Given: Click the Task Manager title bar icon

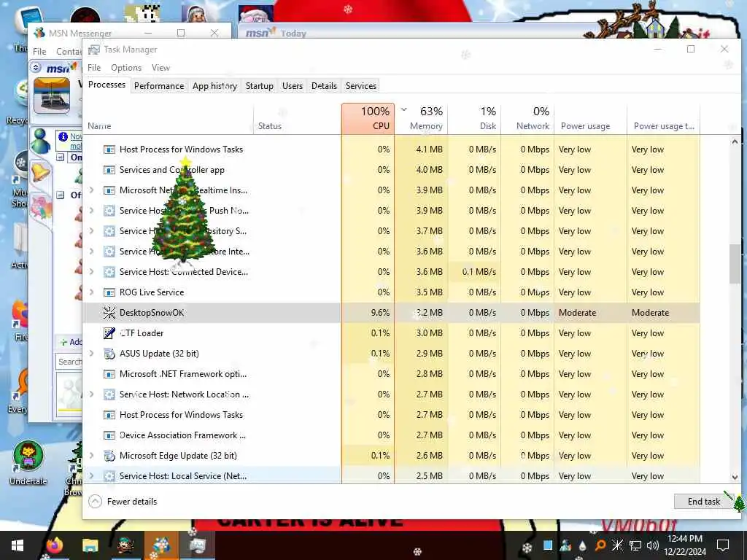Looking at the screenshot, I should [x=94, y=50].
